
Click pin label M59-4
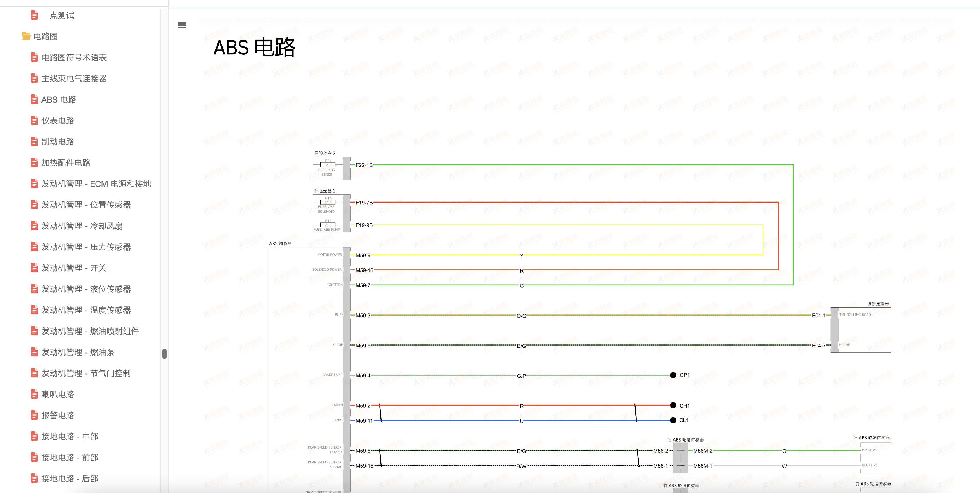pyautogui.click(x=363, y=375)
